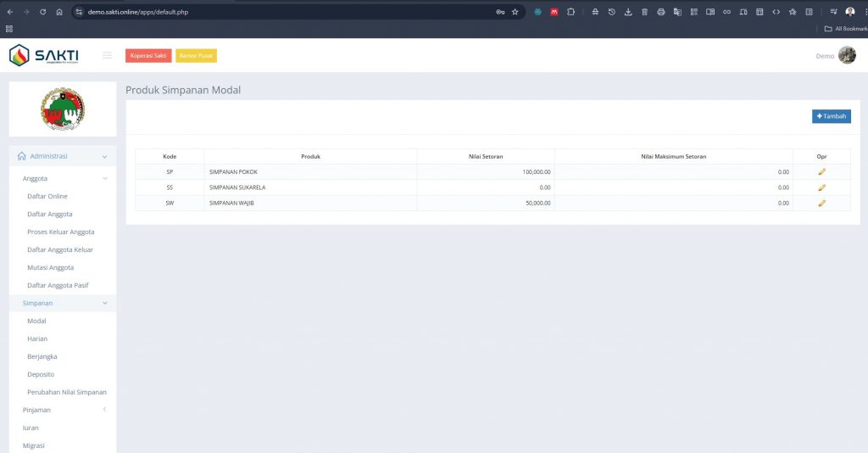This screenshot has height=453, width=868.
Task: Open Daftar Anggota in the sidebar
Action: [50, 214]
